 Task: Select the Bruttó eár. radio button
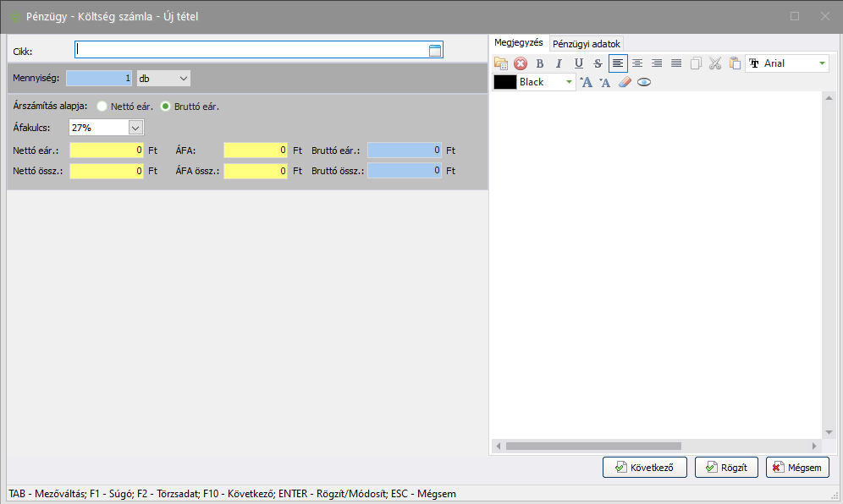[166, 107]
